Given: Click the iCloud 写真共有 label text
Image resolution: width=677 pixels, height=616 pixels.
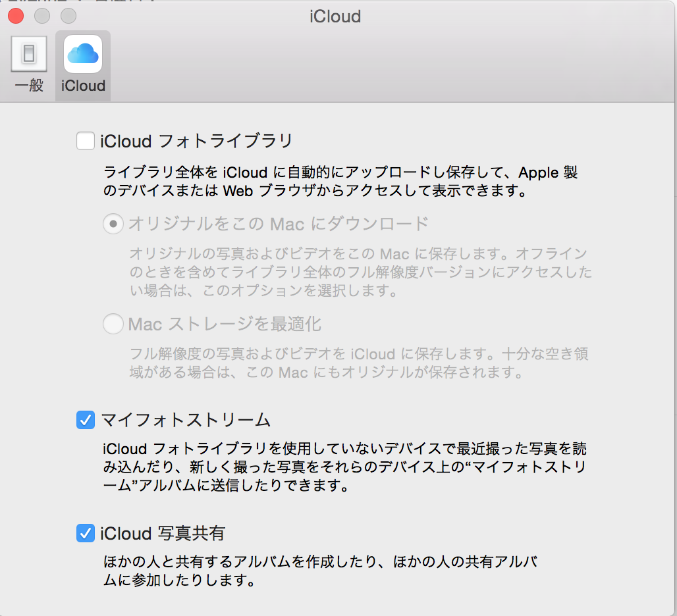Looking at the screenshot, I should (x=163, y=533).
